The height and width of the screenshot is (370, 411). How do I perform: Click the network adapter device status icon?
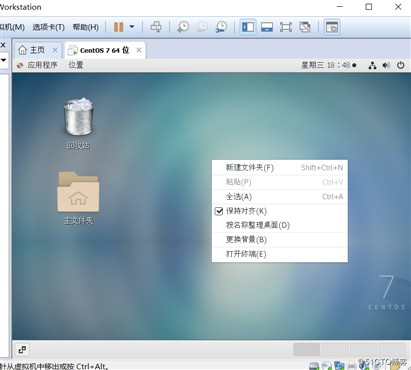(x=339, y=366)
